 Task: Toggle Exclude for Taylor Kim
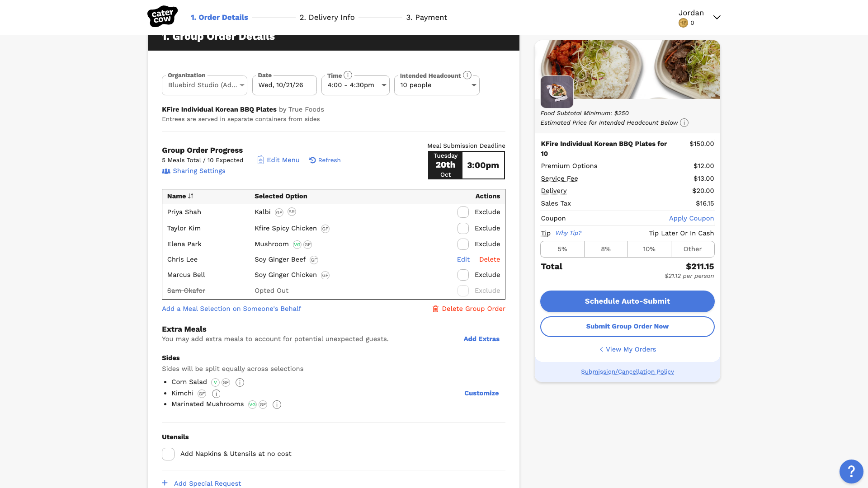point(463,229)
